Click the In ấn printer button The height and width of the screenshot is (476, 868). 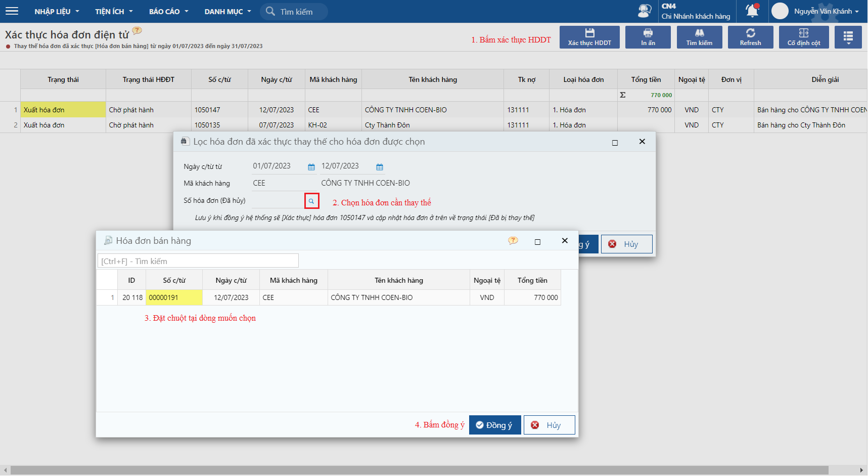[x=648, y=37]
